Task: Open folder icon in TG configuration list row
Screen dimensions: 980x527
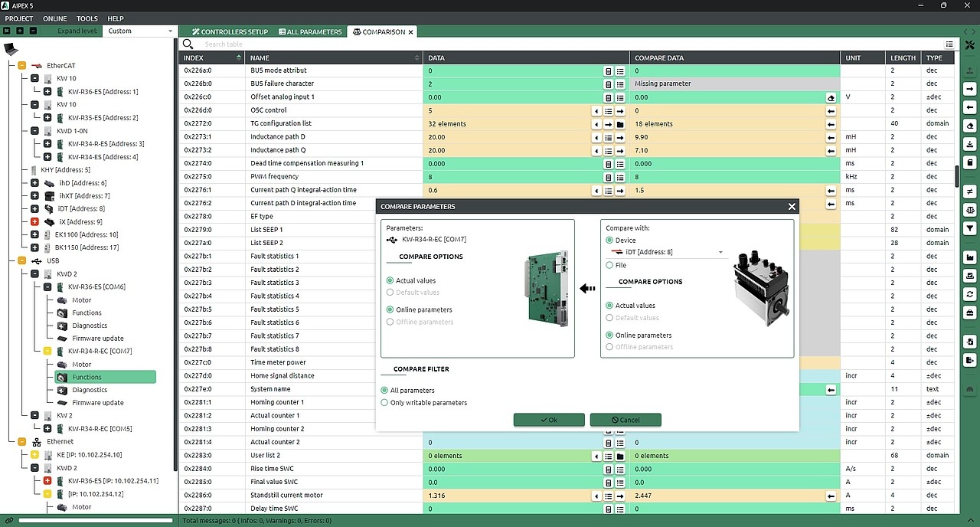Action: 620,124
